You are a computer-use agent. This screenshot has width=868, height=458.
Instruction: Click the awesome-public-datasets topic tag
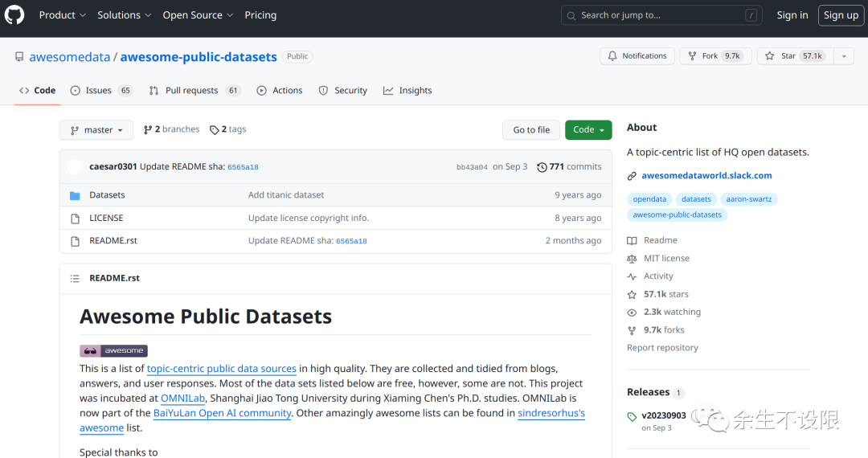pyautogui.click(x=678, y=215)
